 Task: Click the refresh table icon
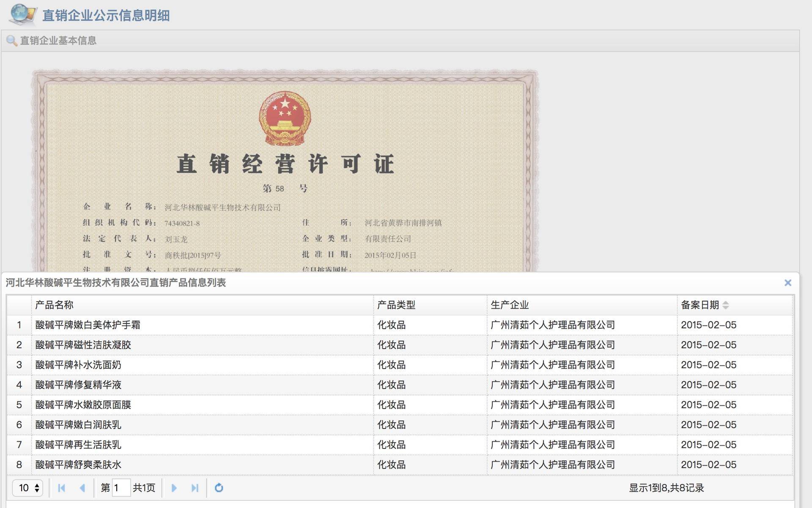click(x=219, y=488)
